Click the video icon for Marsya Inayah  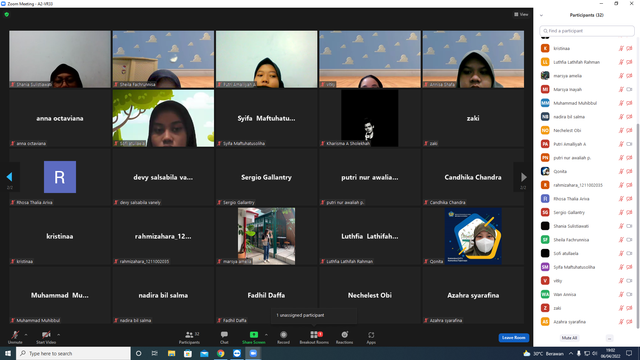tap(629, 89)
